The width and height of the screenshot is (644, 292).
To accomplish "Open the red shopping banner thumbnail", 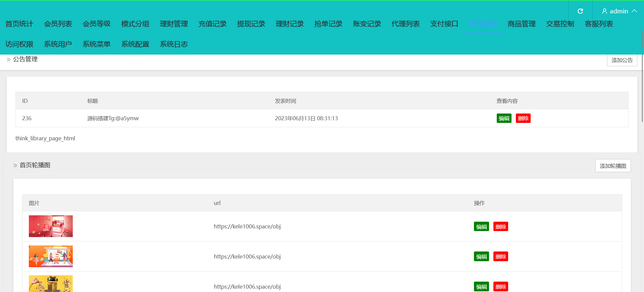I will 51,226.
